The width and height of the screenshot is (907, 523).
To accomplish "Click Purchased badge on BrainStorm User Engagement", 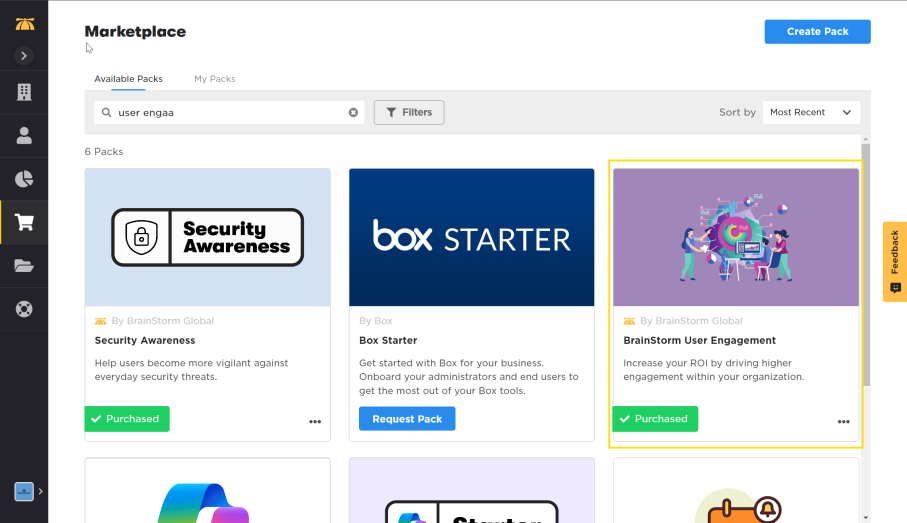I will 655,419.
